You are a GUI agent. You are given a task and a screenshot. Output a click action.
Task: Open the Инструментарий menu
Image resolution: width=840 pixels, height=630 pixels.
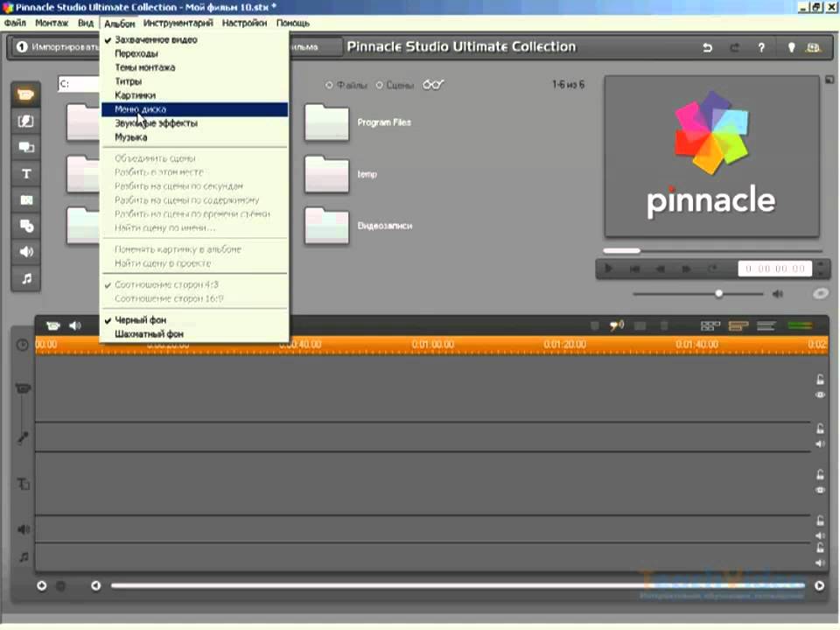tap(178, 23)
